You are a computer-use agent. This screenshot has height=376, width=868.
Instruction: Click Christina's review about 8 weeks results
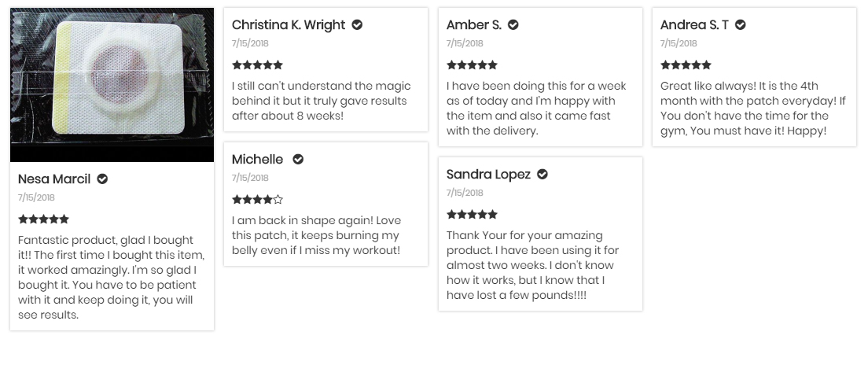tap(321, 101)
